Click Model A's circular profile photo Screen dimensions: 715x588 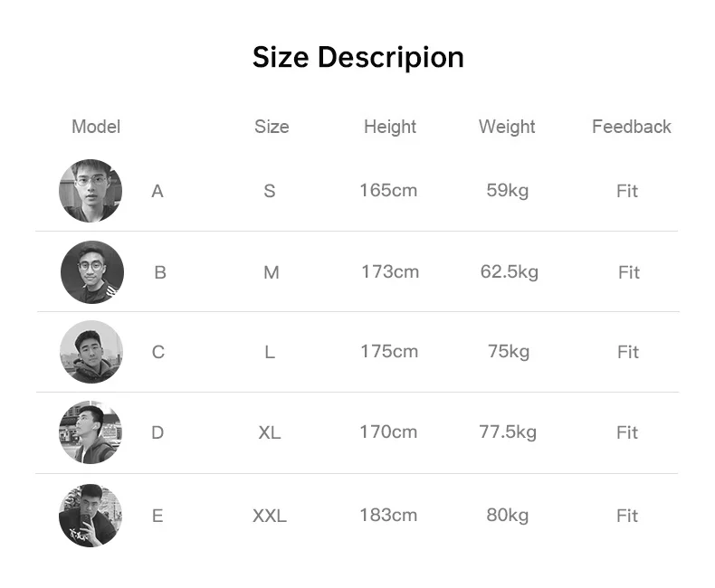(91, 191)
